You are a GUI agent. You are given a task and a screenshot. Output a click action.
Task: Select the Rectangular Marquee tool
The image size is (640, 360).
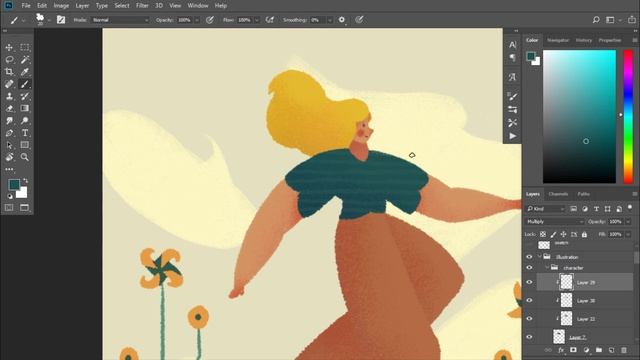[25, 47]
